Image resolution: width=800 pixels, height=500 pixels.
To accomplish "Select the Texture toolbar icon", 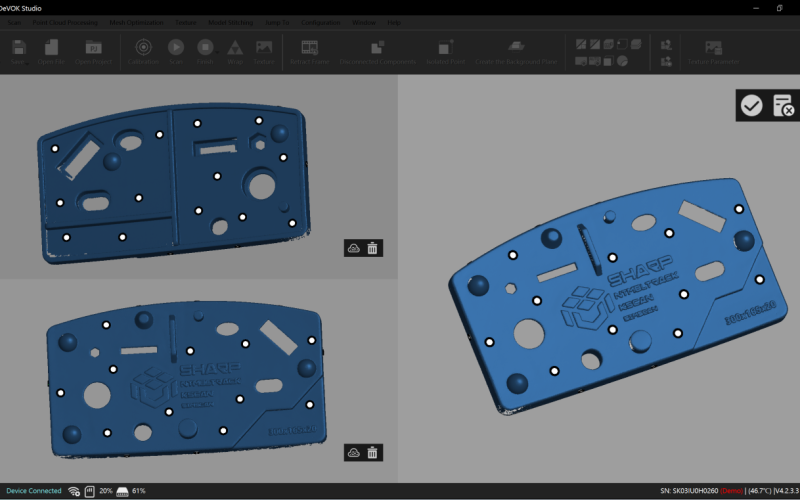I will [264, 47].
